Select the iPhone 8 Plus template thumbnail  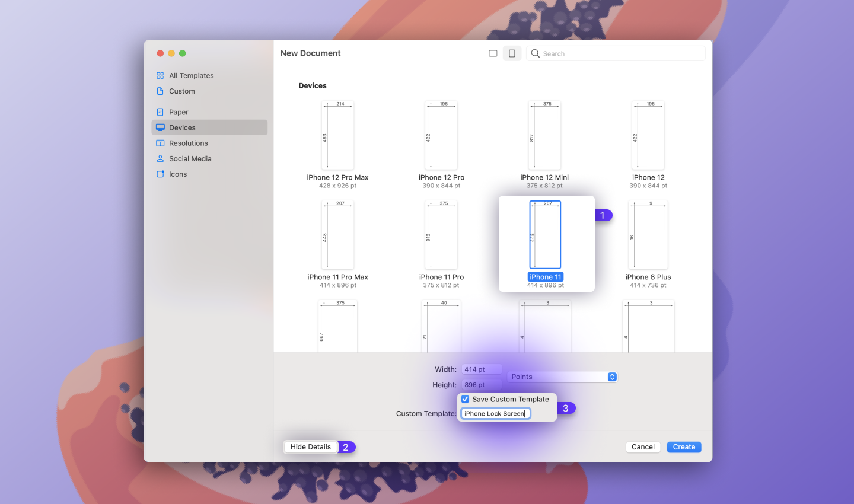coord(648,235)
